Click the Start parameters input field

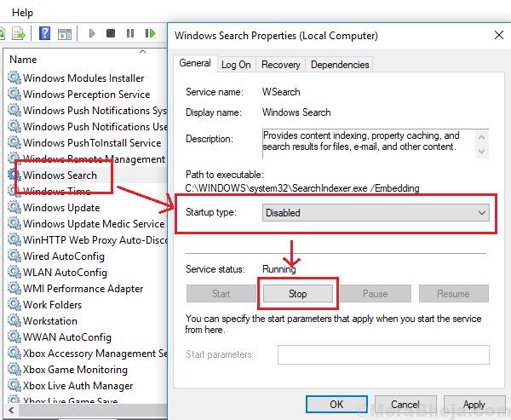(383, 354)
